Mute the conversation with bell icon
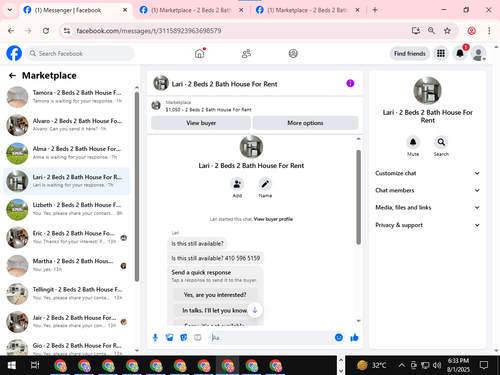 [413, 142]
